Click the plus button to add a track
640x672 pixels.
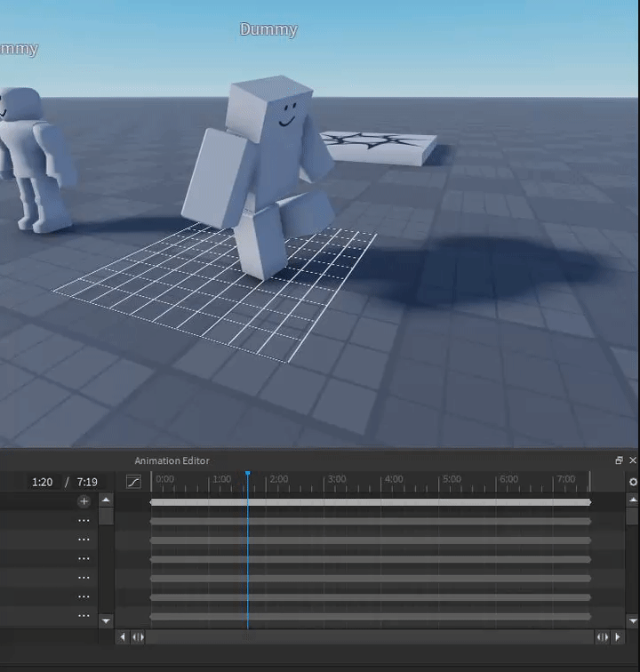point(84,501)
